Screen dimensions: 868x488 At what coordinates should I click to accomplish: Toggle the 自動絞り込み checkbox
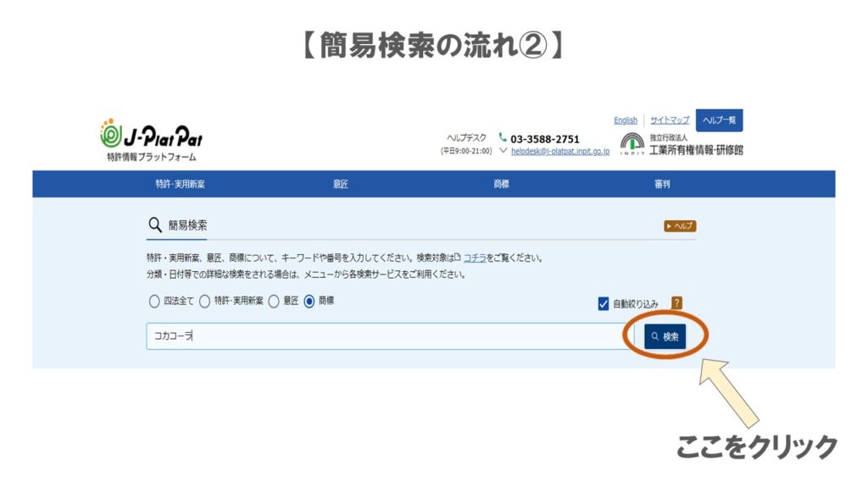tap(604, 304)
